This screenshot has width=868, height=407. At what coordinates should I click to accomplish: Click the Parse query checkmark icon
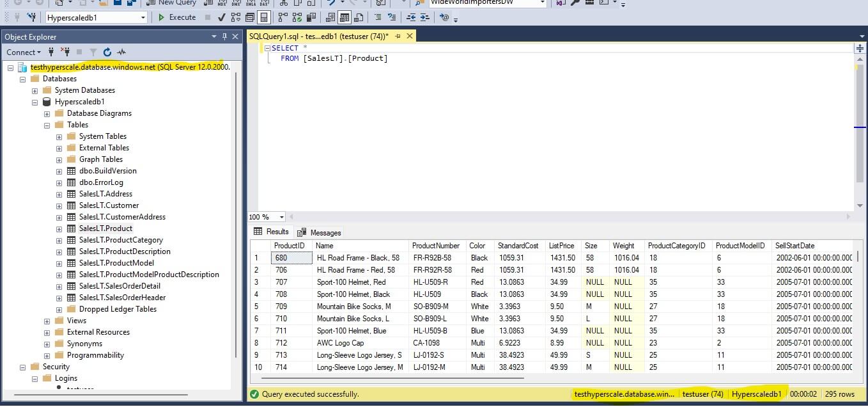[222, 17]
